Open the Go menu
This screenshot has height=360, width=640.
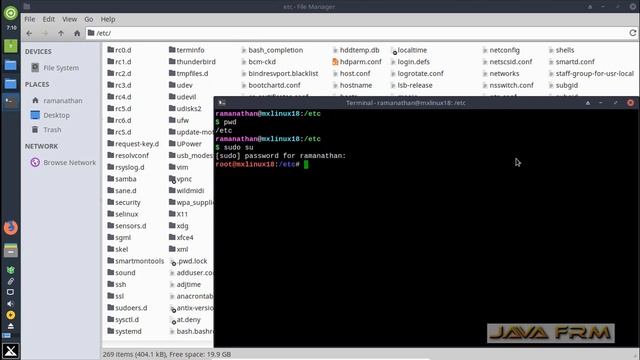coord(89,19)
